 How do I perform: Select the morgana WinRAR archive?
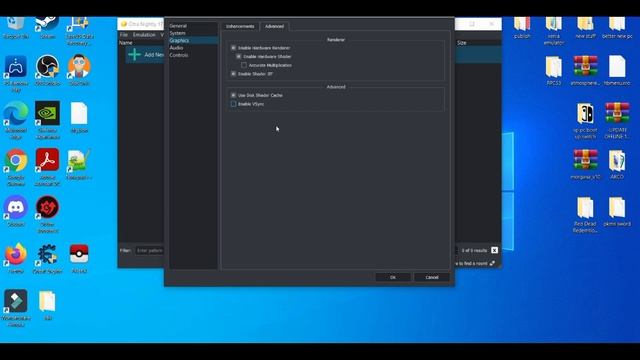[585, 164]
